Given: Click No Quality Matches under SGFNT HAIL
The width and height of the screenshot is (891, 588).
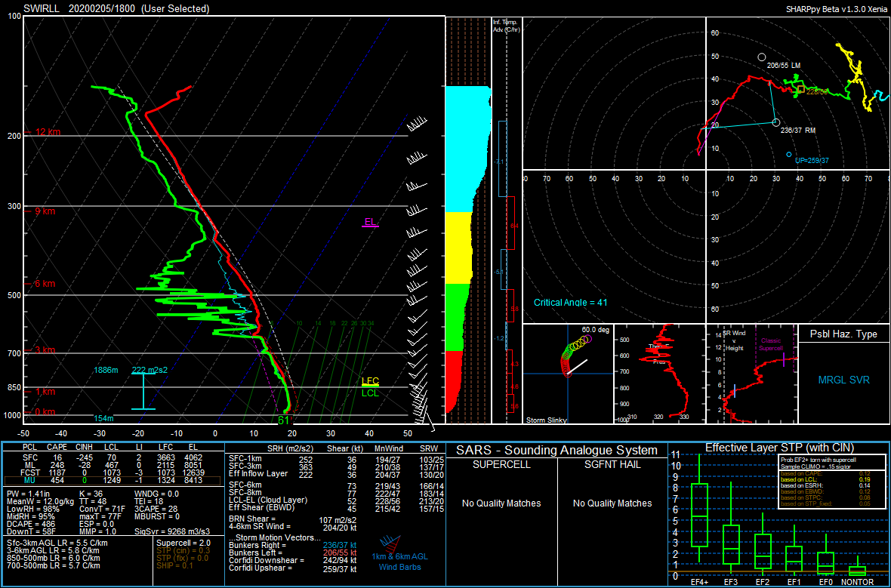Looking at the screenshot, I should click(x=612, y=503).
